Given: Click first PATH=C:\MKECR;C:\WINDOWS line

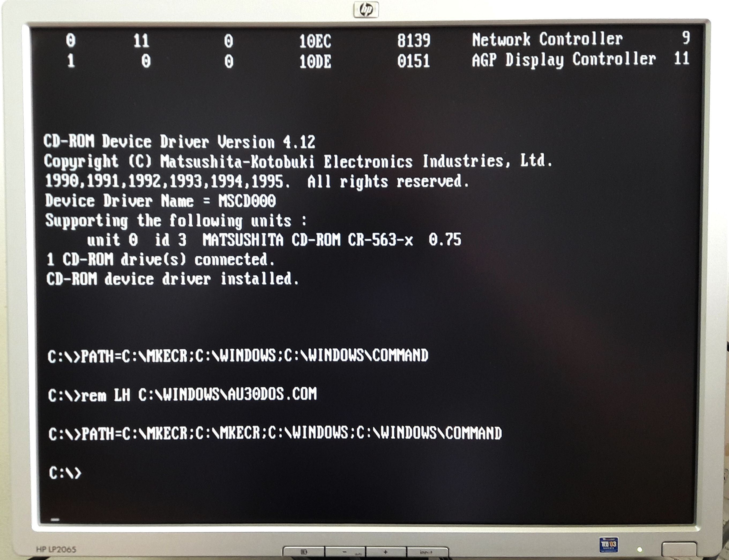Looking at the screenshot, I should point(238,356).
